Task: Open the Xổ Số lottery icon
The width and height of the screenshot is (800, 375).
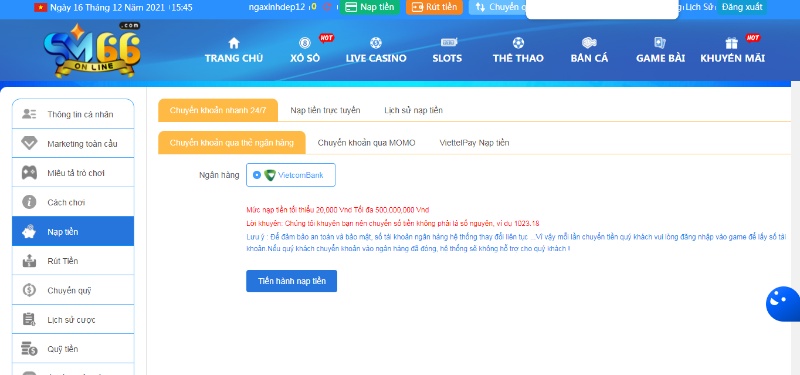Action: tap(305, 43)
